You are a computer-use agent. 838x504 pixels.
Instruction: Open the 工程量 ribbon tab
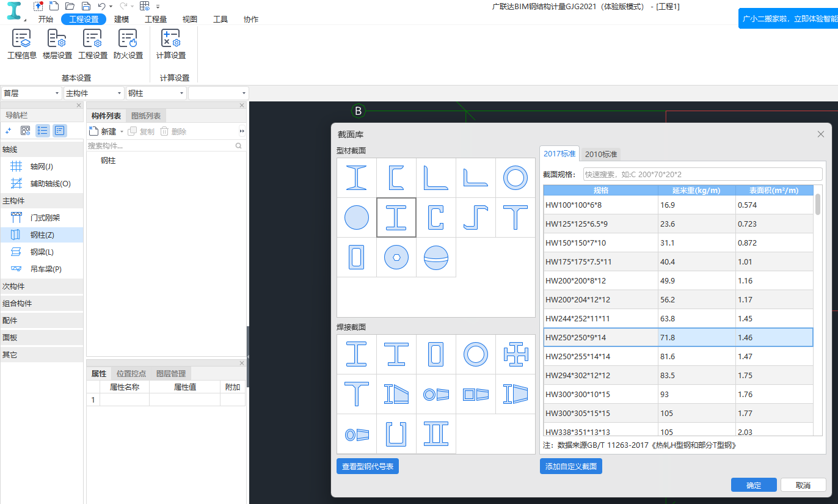(x=156, y=19)
